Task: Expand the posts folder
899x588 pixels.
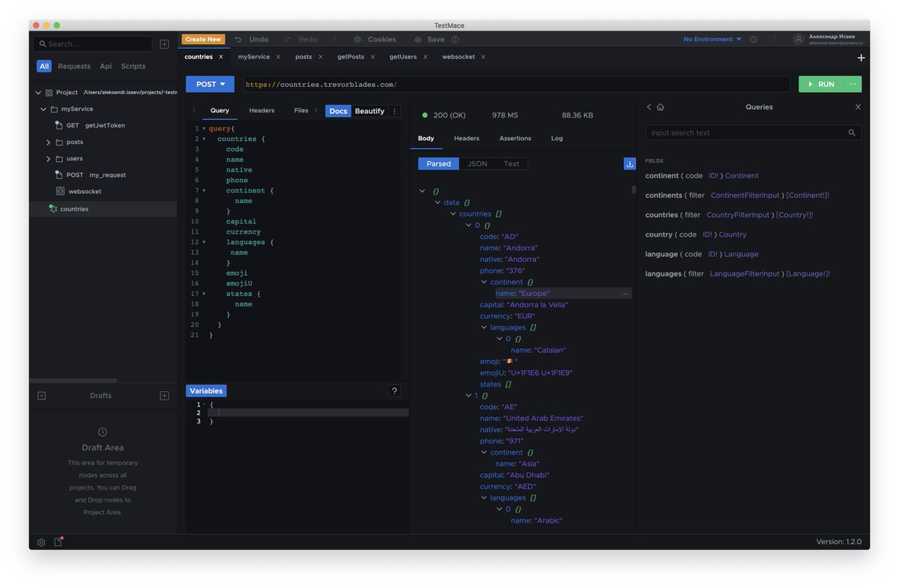Action: [49, 142]
